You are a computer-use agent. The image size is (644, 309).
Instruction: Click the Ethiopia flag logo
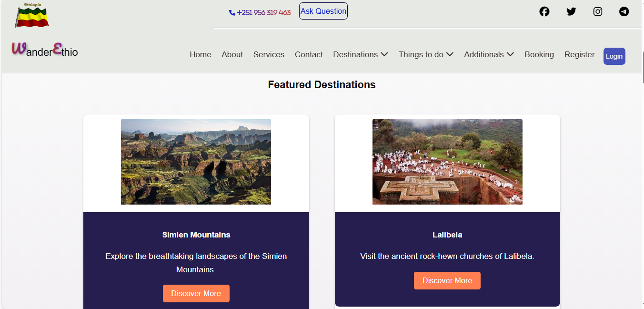(x=31, y=15)
